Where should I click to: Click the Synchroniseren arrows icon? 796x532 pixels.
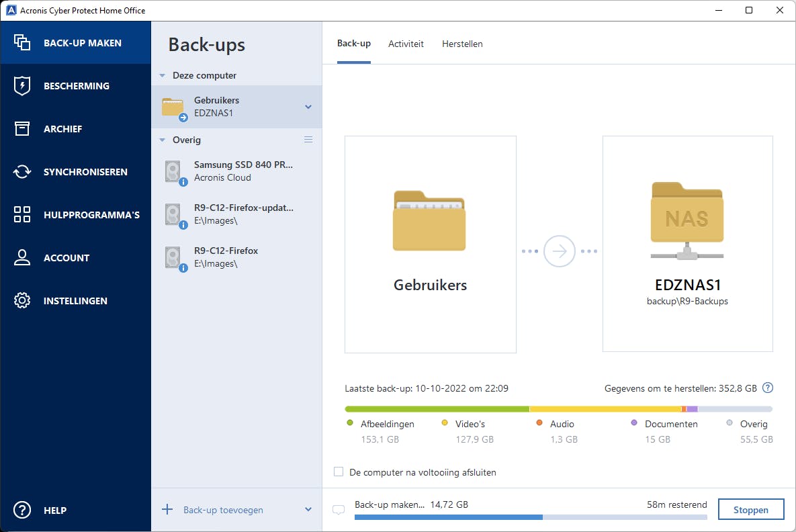(x=21, y=171)
